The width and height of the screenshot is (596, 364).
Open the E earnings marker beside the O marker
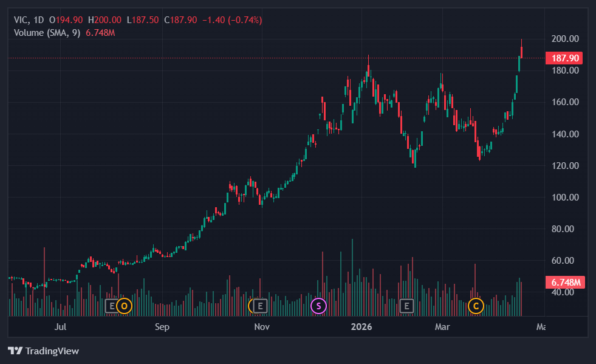[x=112, y=306]
